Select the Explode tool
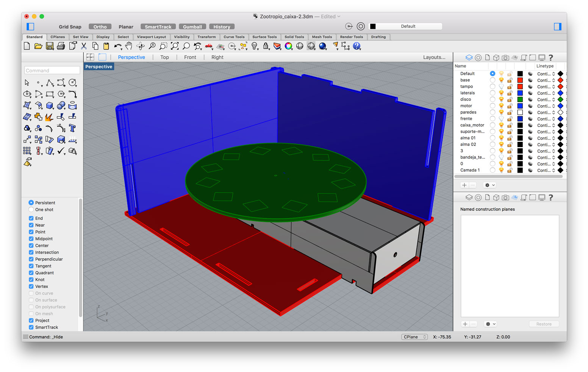 pyautogui.click(x=49, y=117)
